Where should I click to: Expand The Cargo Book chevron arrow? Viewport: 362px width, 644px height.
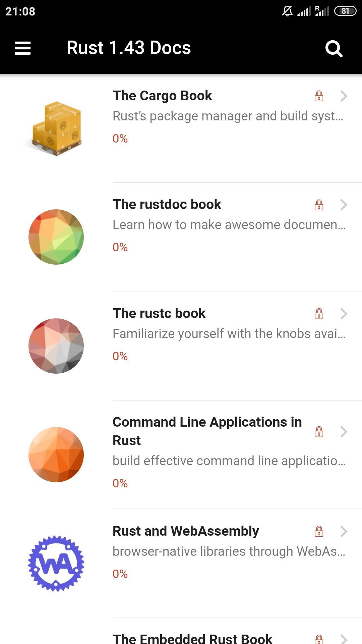point(344,96)
